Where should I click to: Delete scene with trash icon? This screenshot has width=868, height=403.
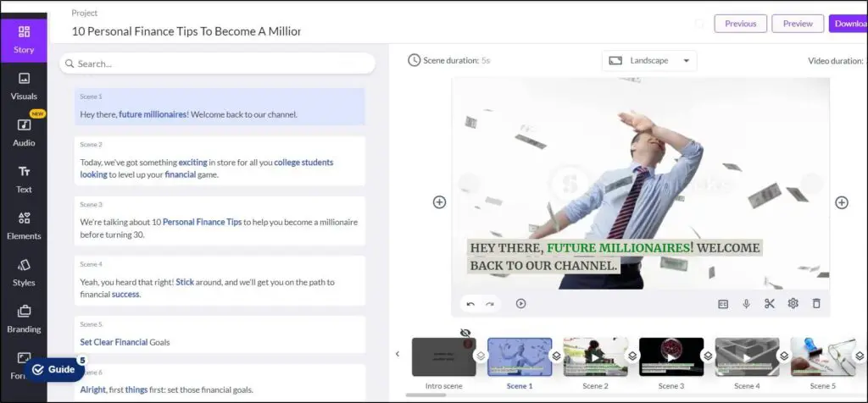point(816,303)
